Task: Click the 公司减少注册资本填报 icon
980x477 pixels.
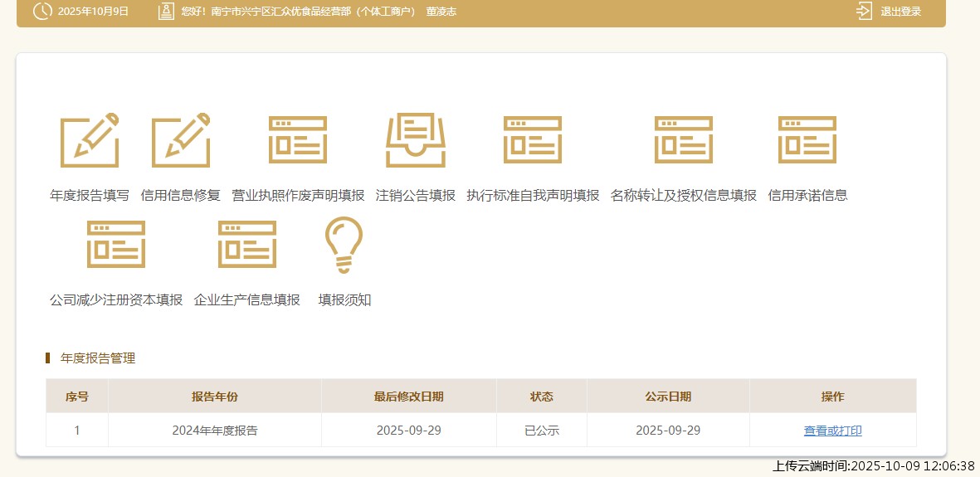Action: coord(116,245)
